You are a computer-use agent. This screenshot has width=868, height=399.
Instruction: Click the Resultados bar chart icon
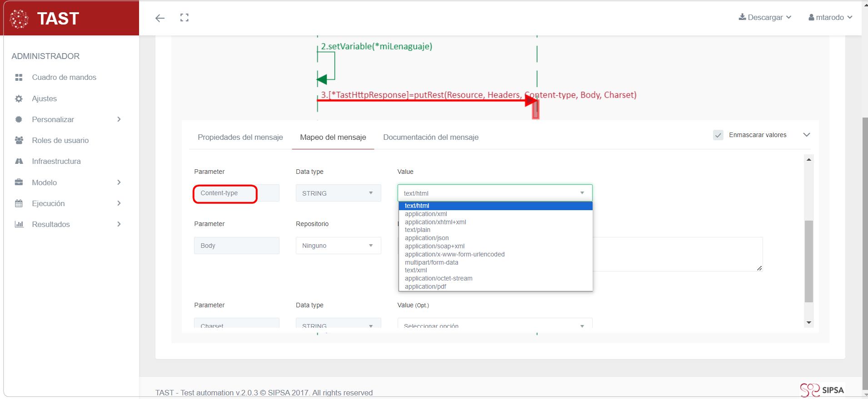[19, 224]
